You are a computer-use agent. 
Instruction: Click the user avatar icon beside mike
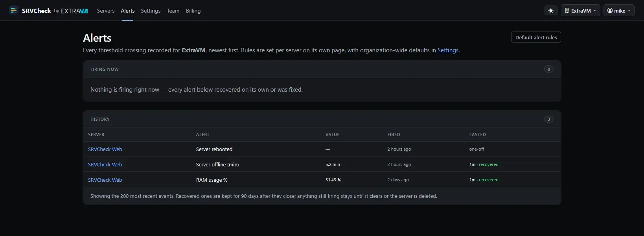610,11
